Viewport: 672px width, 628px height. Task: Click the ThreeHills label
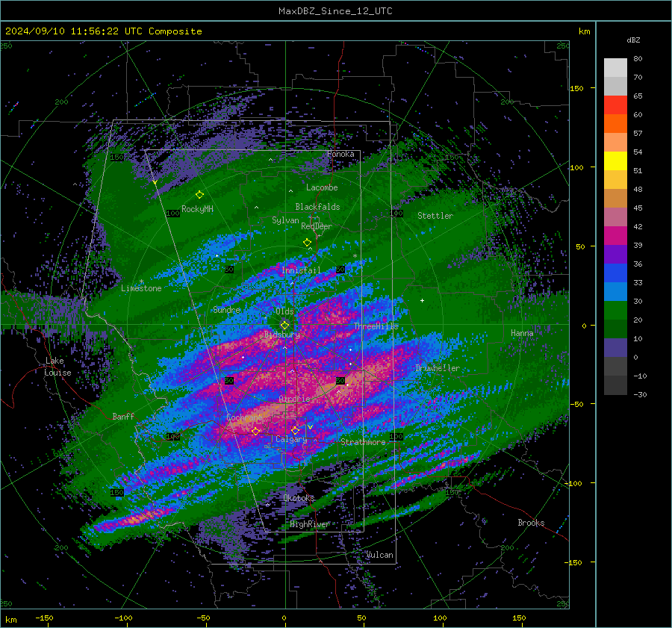[x=376, y=326]
